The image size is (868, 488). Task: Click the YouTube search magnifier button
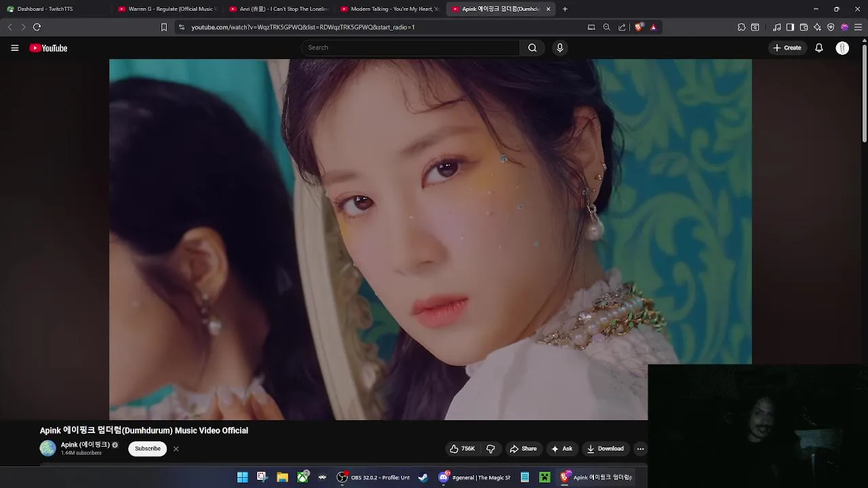click(532, 47)
